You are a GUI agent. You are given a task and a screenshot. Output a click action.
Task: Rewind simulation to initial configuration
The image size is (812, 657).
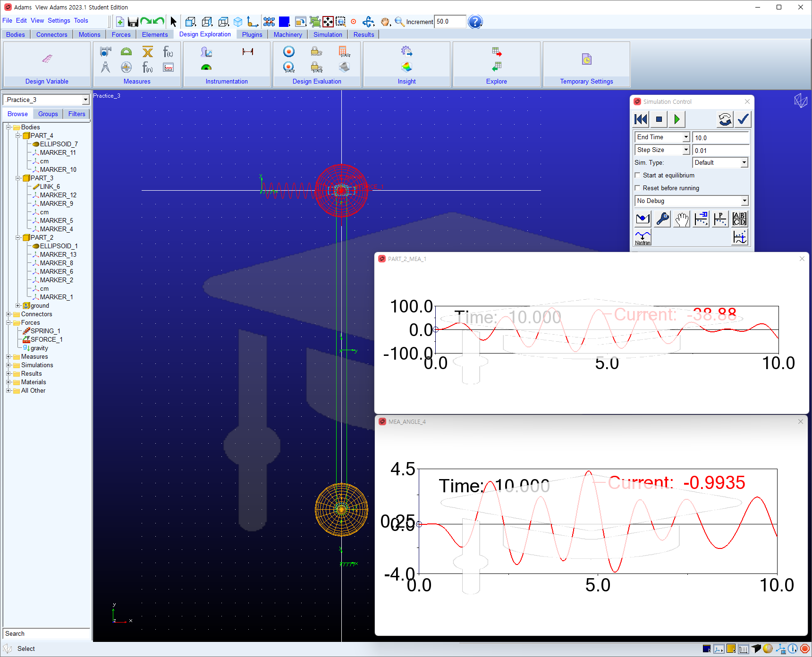pos(641,119)
